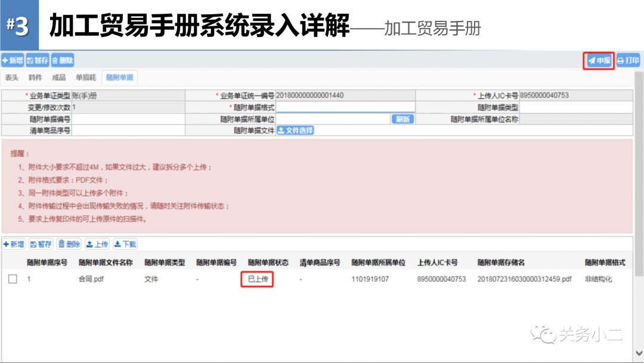Click the 上传 upload button
Viewport: 644px width, 363px height.
97,244
